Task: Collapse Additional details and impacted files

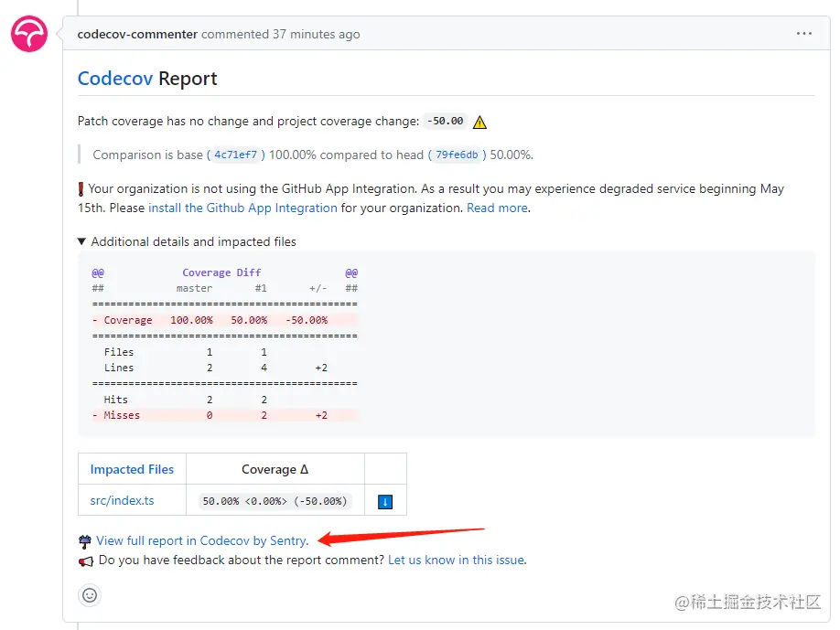Action: (x=187, y=241)
